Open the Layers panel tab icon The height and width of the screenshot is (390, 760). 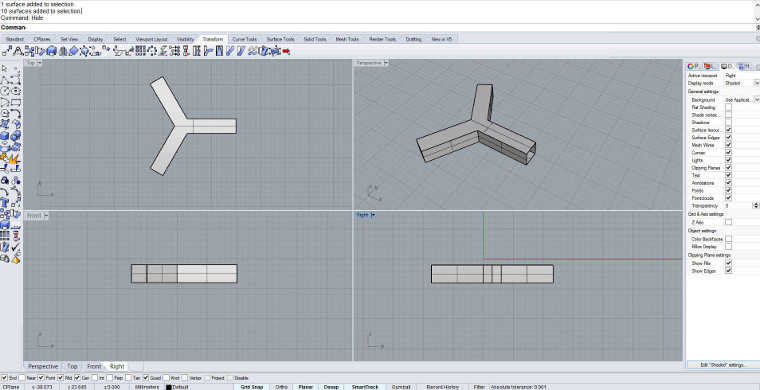click(709, 66)
